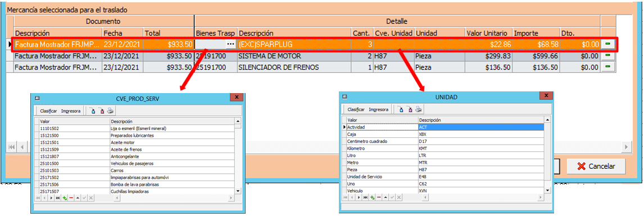
Task: Select code 15121509 Aceite de frenos
Action: click(x=135, y=150)
